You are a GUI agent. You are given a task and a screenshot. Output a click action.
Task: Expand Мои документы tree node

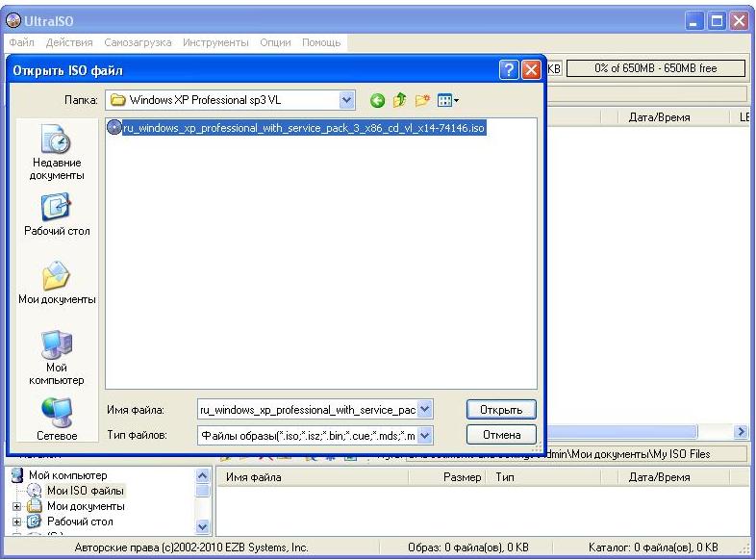pyautogui.click(x=17, y=506)
